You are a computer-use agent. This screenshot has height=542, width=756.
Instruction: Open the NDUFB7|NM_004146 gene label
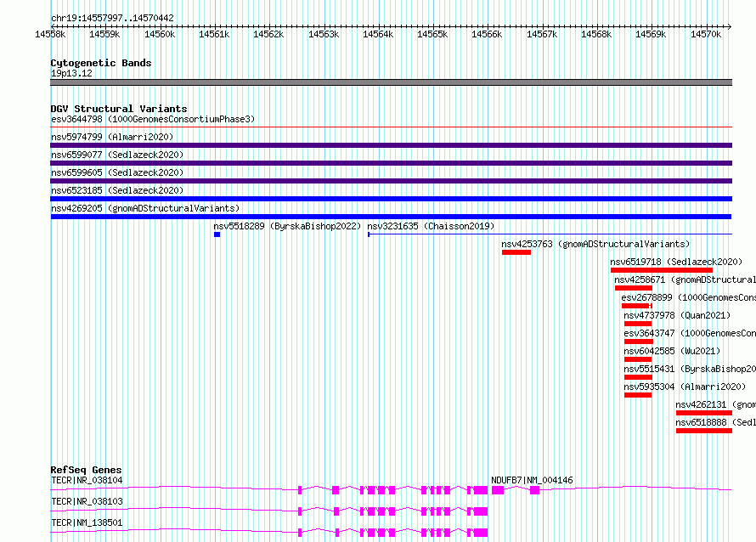(532, 480)
